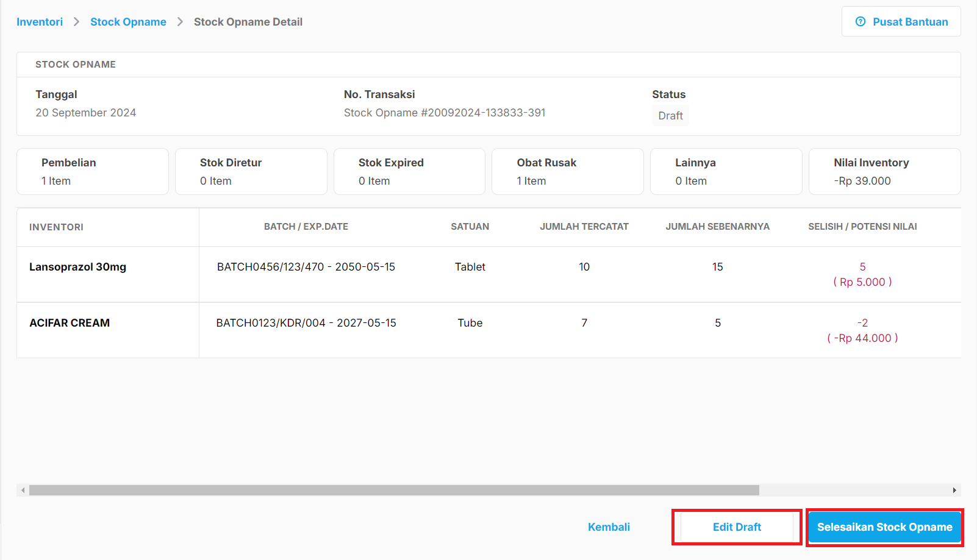Click the Kembali link
Screen dimensions: 977x560
click(x=609, y=527)
